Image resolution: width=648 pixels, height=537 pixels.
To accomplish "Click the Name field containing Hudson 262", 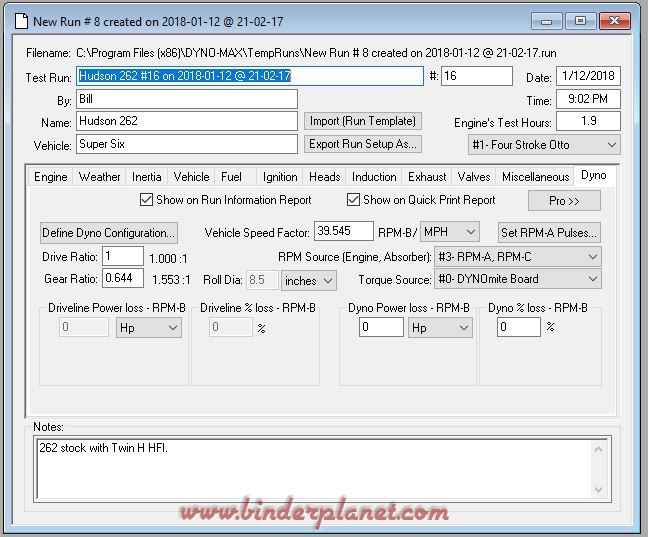I will coord(187,121).
